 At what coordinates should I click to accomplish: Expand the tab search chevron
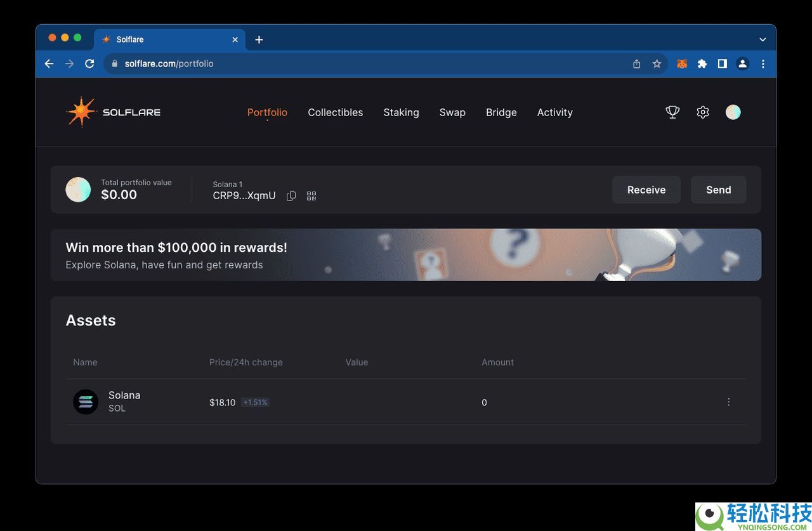(763, 39)
